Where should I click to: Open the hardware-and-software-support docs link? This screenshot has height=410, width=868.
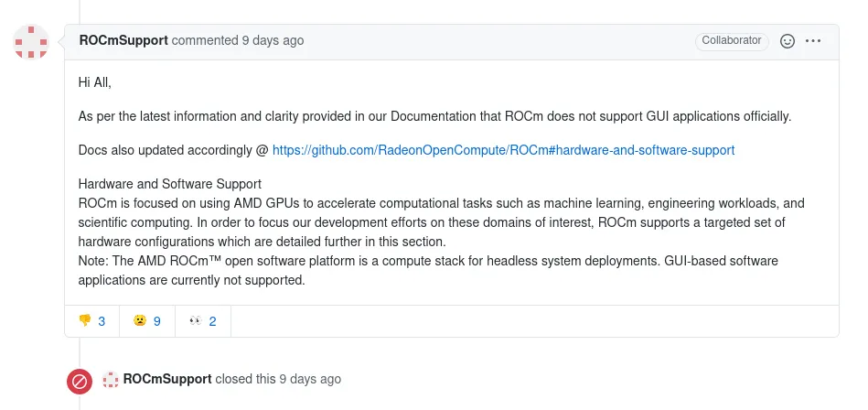503,149
